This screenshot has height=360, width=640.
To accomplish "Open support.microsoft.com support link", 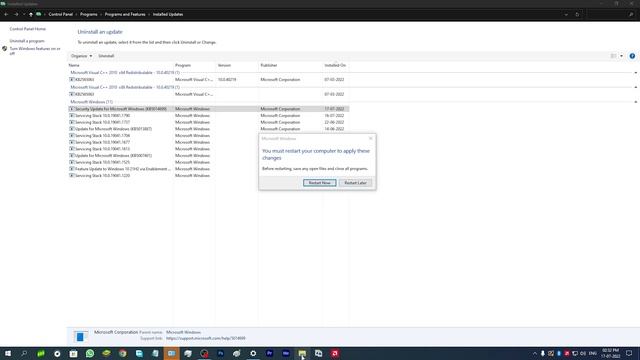I will coord(206,338).
